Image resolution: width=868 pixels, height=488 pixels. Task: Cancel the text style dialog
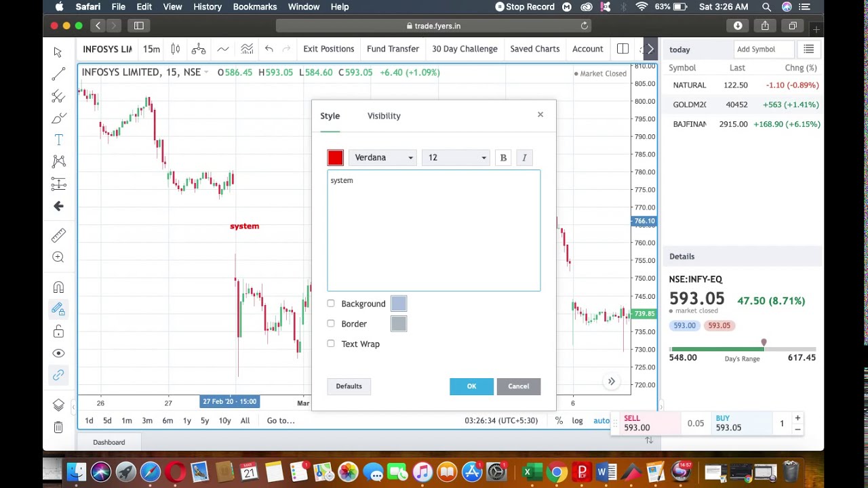[519, 386]
